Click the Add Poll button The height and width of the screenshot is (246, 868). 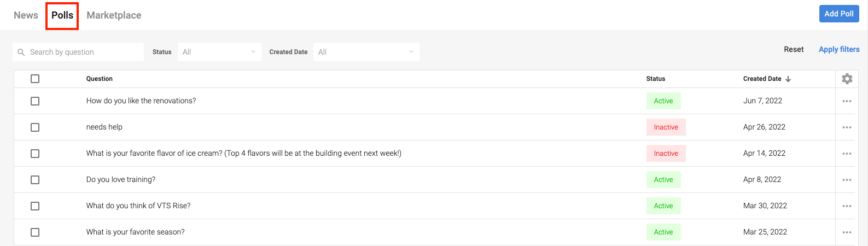point(839,14)
